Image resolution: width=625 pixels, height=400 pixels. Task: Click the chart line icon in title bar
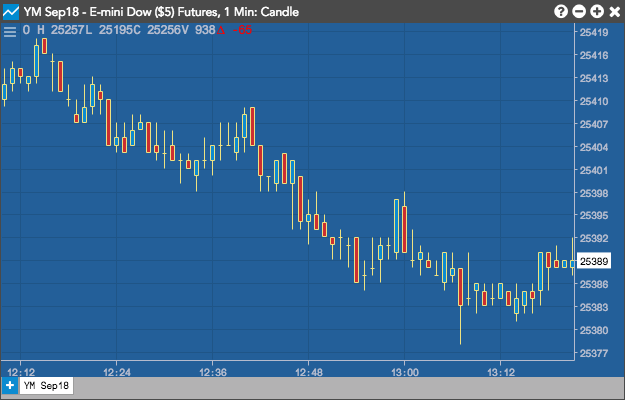coord(11,12)
